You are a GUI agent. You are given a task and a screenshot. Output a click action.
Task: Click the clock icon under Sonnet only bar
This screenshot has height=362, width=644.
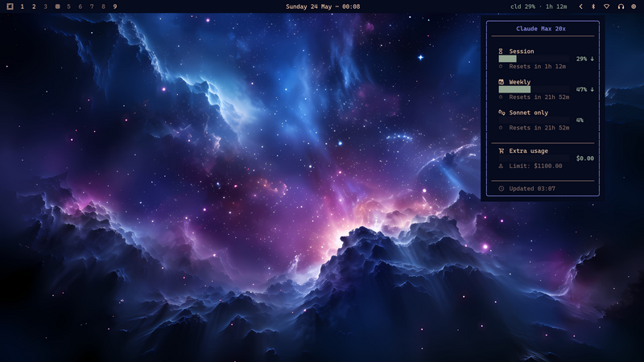[501, 128]
